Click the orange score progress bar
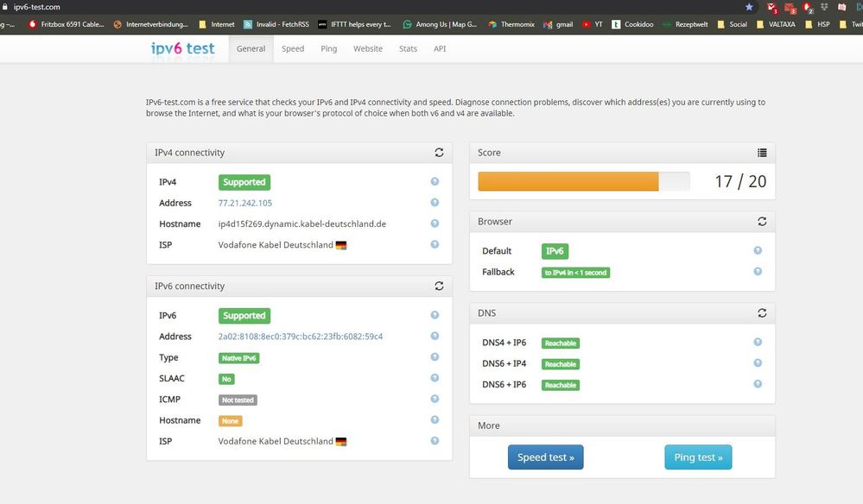863x504 pixels. tap(568, 181)
